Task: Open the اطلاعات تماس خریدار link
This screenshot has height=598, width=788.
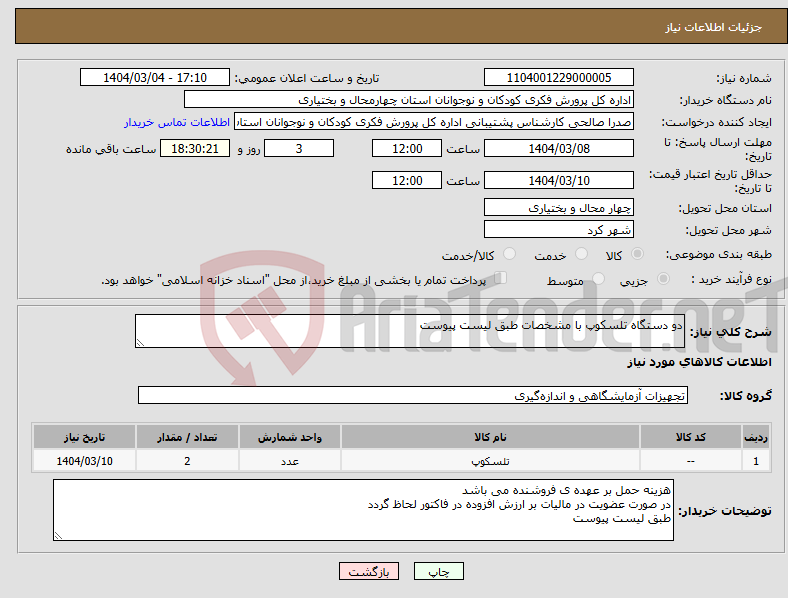Action: tap(177, 122)
